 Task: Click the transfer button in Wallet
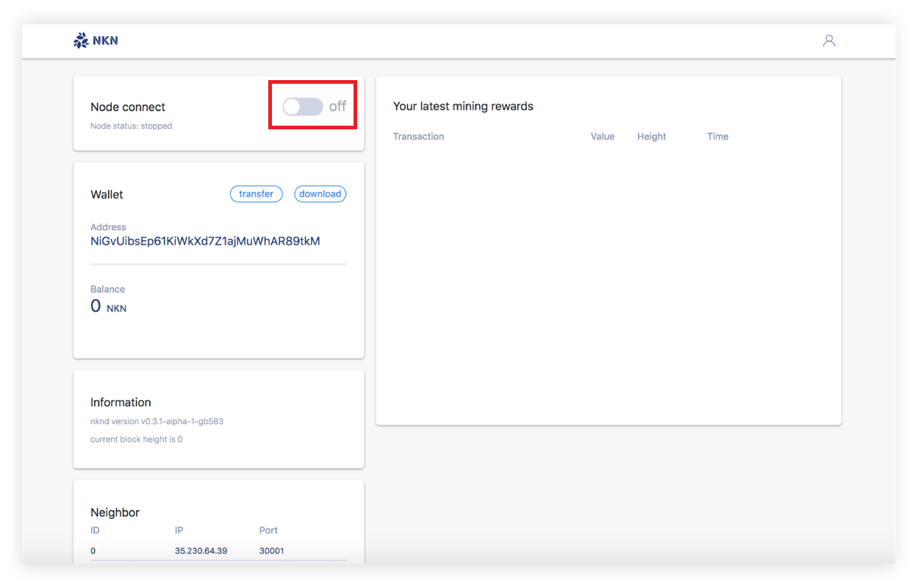(x=256, y=194)
